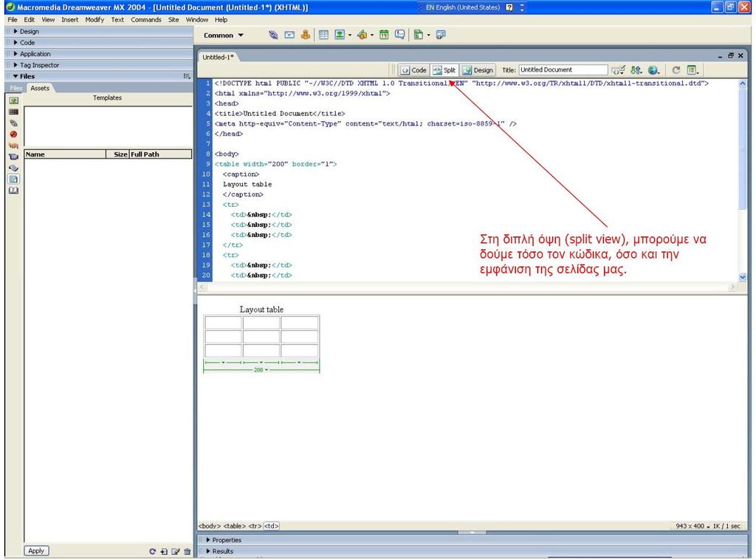756x560 pixels.
Task: Refresh the Design view
Action: pyautogui.click(x=676, y=70)
